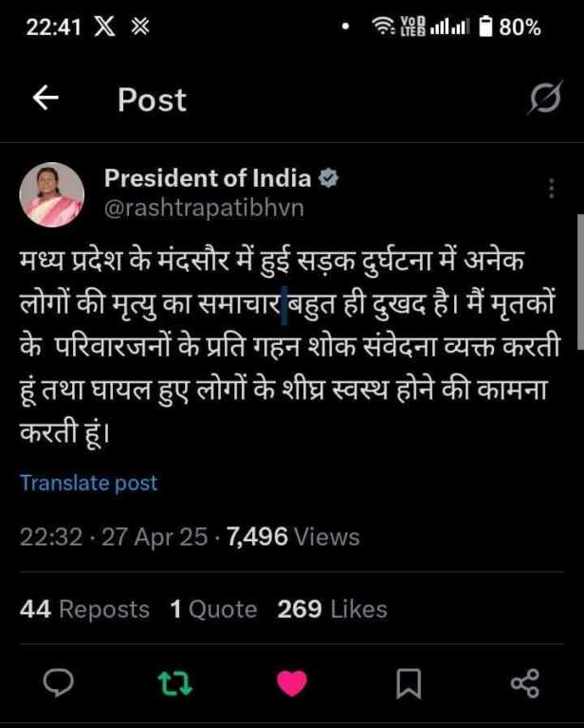Tap the 7,496 Views count

click(293, 537)
